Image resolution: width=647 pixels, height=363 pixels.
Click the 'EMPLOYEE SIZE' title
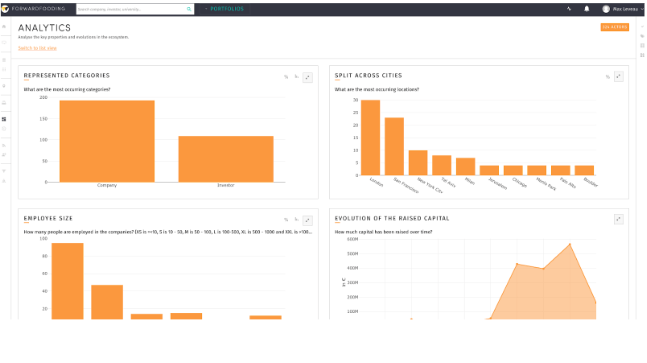click(48, 218)
